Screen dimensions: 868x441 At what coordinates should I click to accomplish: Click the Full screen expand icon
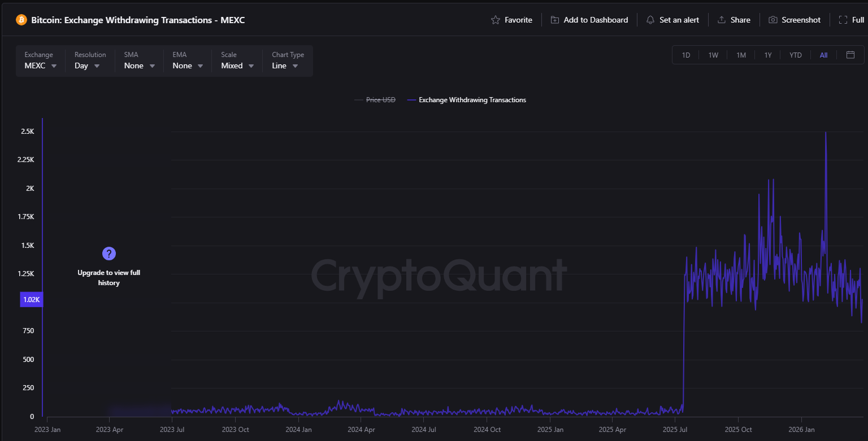pos(843,20)
